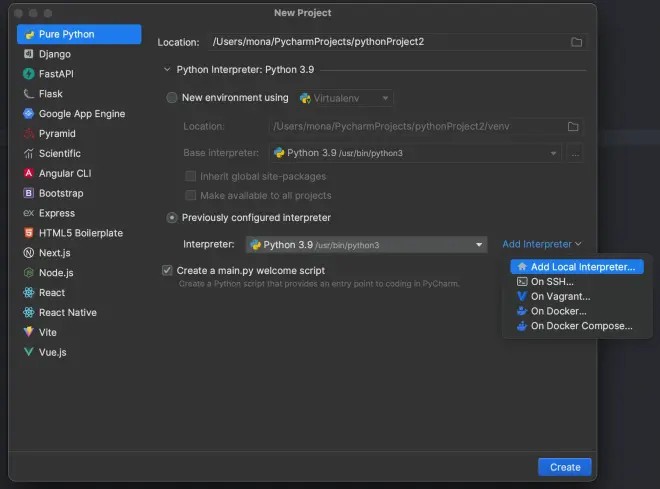Select the Google App Engine icon
This screenshot has height=489, width=660.
click(x=29, y=114)
